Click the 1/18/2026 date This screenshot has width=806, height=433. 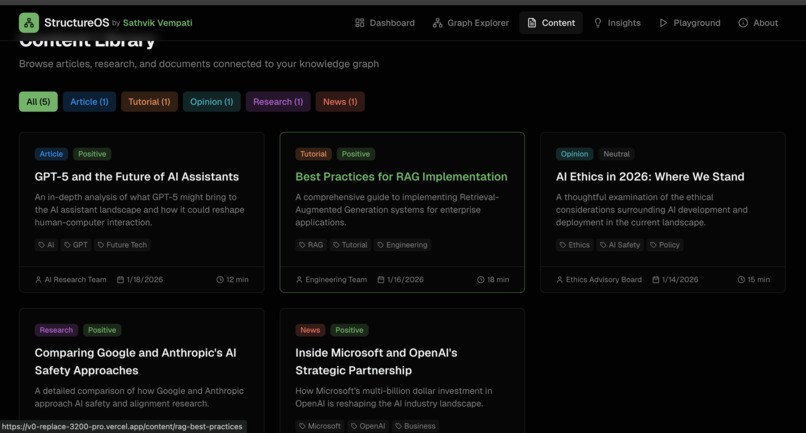(140, 280)
